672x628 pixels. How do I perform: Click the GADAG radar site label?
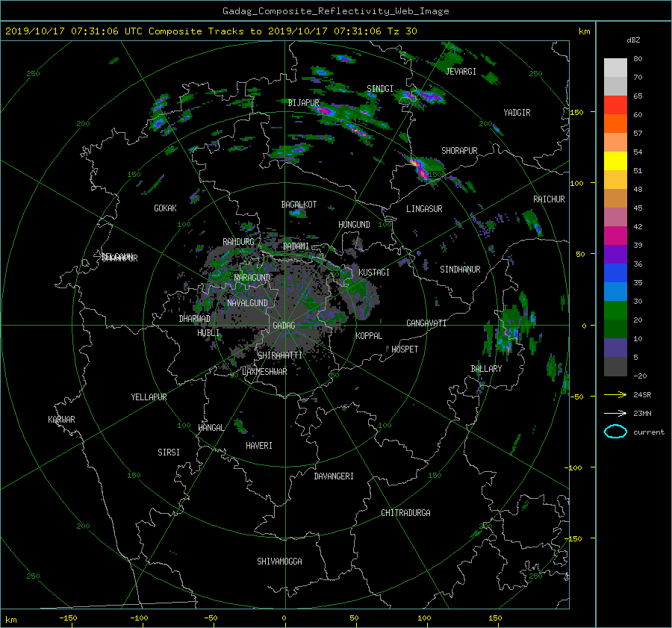click(284, 326)
